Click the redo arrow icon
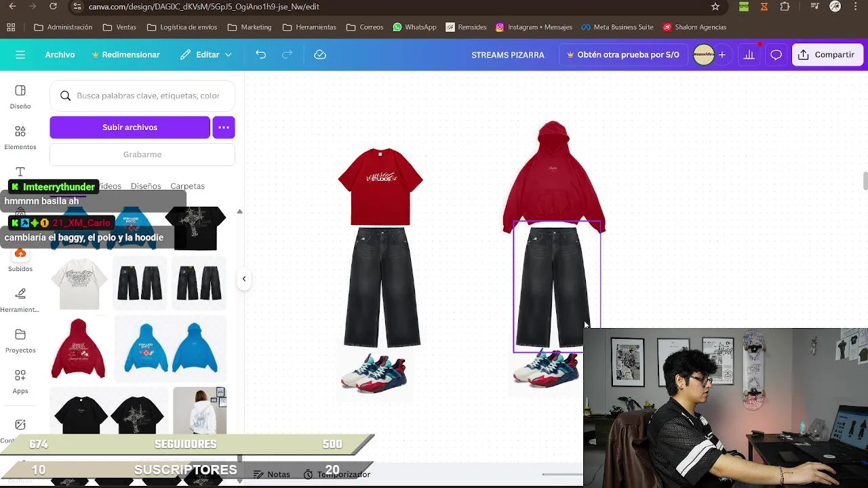 287,55
